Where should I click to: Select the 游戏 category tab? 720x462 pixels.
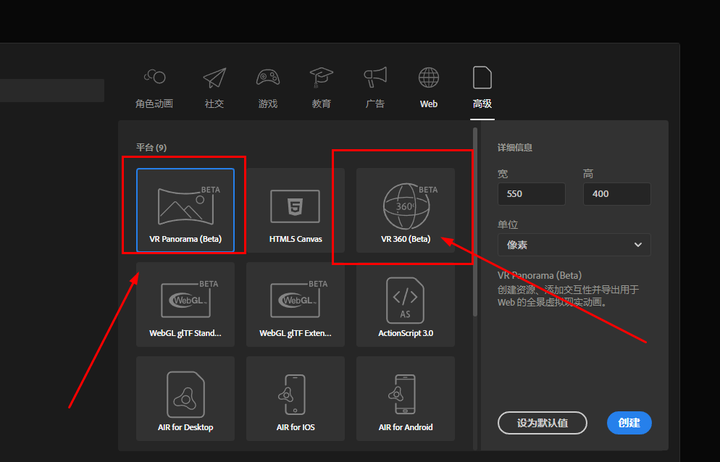pyautogui.click(x=268, y=88)
